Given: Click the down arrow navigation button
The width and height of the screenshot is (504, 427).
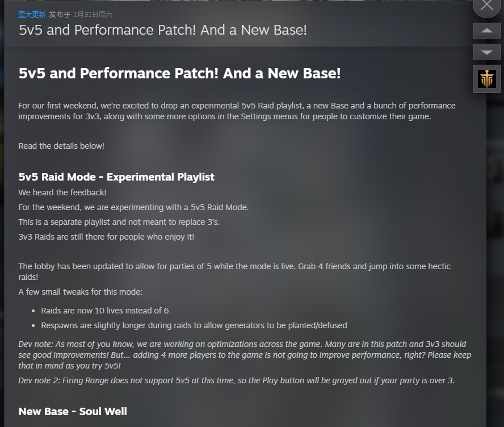Looking at the screenshot, I should click(x=486, y=52).
